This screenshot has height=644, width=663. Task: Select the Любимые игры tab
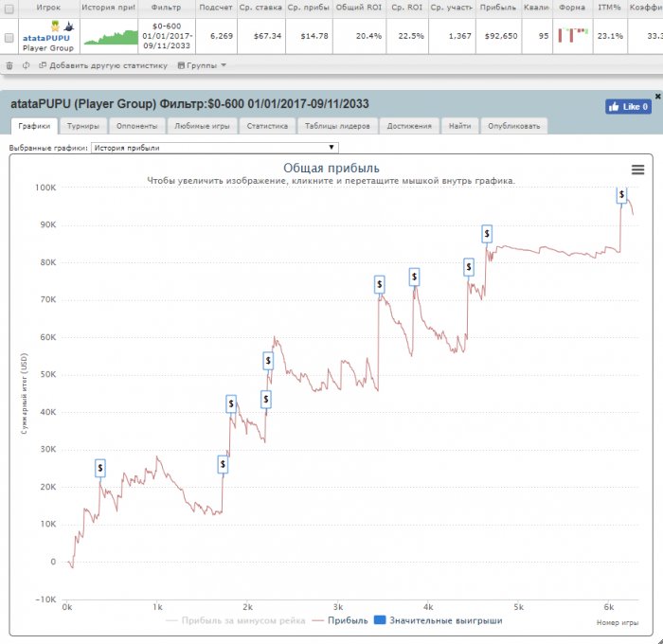click(202, 126)
